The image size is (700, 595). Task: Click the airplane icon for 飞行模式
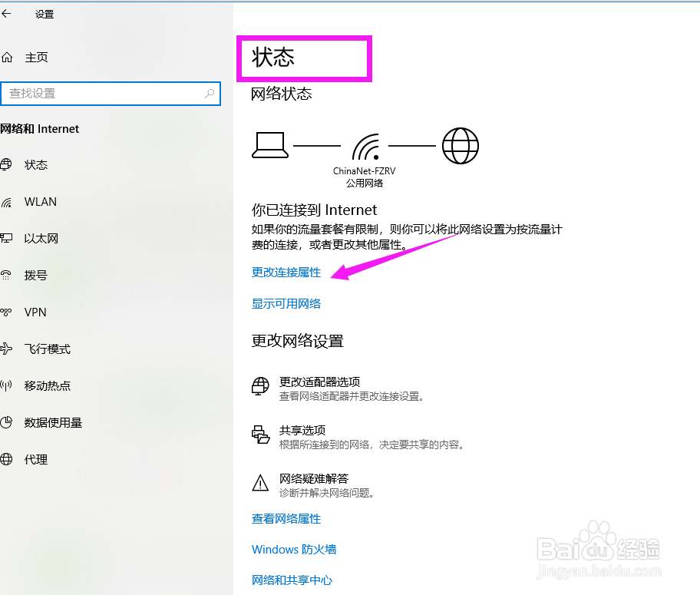11,349
